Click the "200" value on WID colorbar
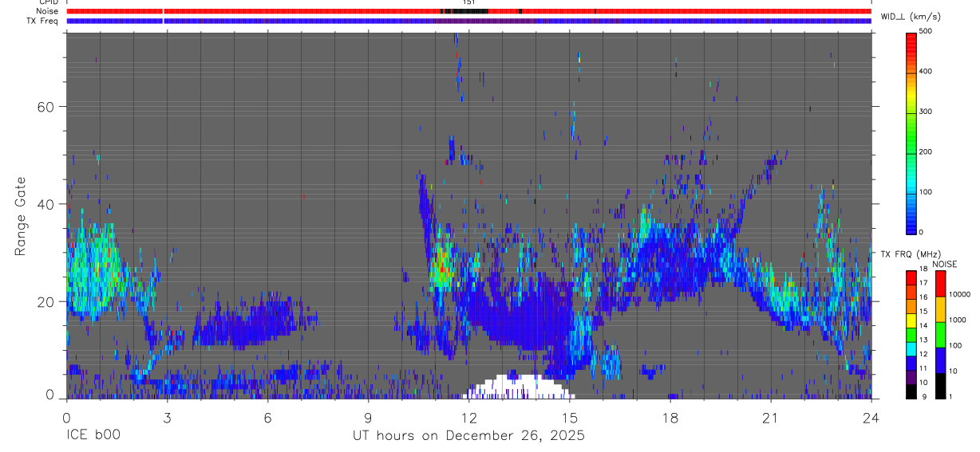 coord(927,151)
